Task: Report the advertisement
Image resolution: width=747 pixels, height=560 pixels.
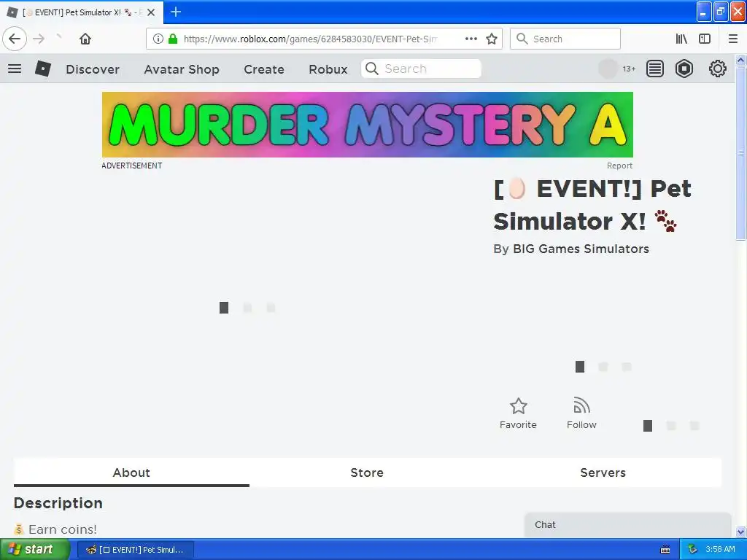Action: pyautogui.click(x=619, y=166)
